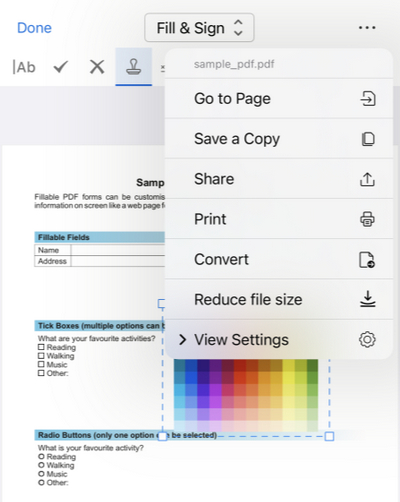Choose Reduce file size menu entry

279,299
